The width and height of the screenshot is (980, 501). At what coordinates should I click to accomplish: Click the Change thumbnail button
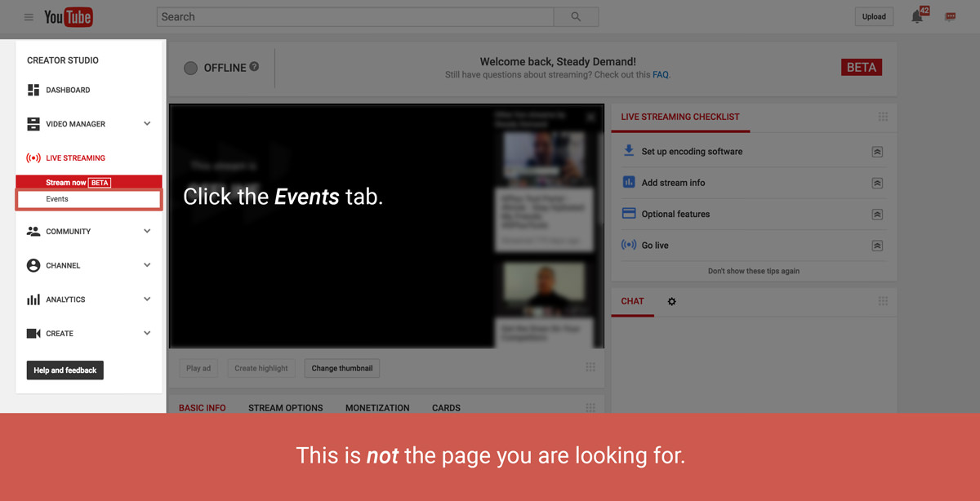coord(341,368)
